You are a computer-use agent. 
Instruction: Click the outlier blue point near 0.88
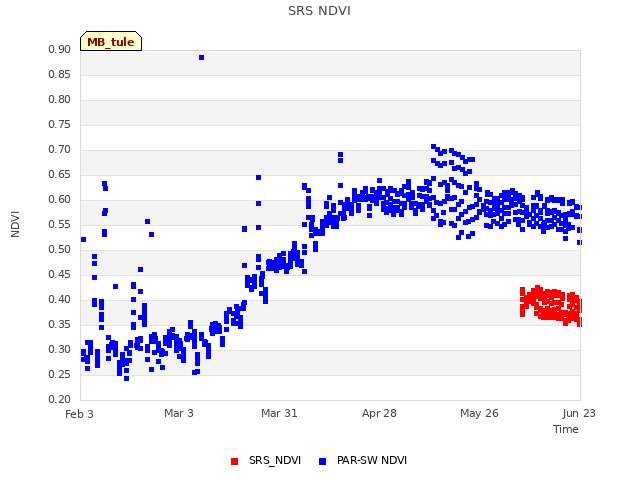point(202,58)
